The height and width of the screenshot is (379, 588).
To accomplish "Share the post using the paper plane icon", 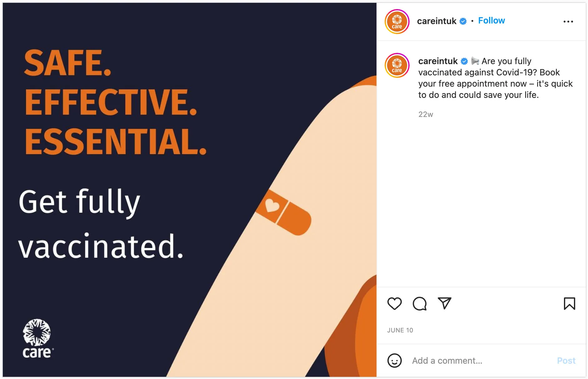I will 444,303.
